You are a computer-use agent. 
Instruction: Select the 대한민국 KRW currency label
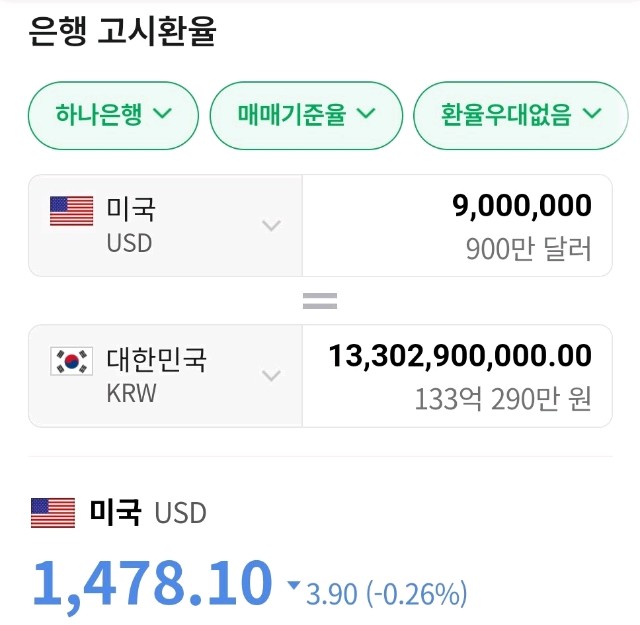coord(156,375)
